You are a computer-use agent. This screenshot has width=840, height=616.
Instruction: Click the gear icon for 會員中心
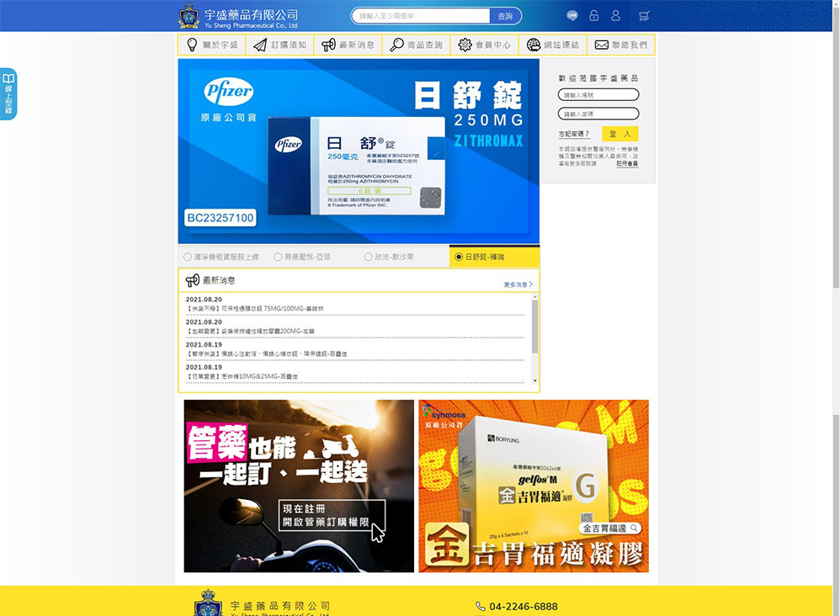click(465, 45)
